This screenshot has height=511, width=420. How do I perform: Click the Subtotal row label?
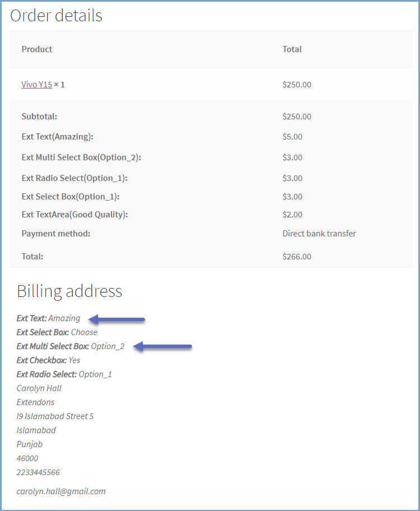39,117
